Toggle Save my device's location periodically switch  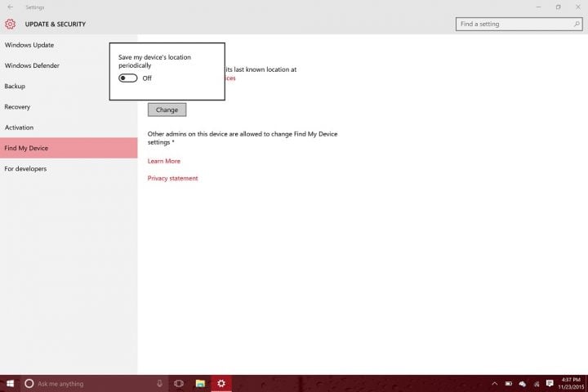[x=128, y=78]
